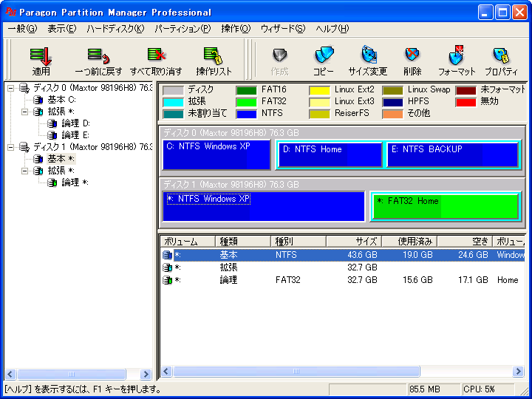Open the ウィザード(S) menu

click(282, 29)
